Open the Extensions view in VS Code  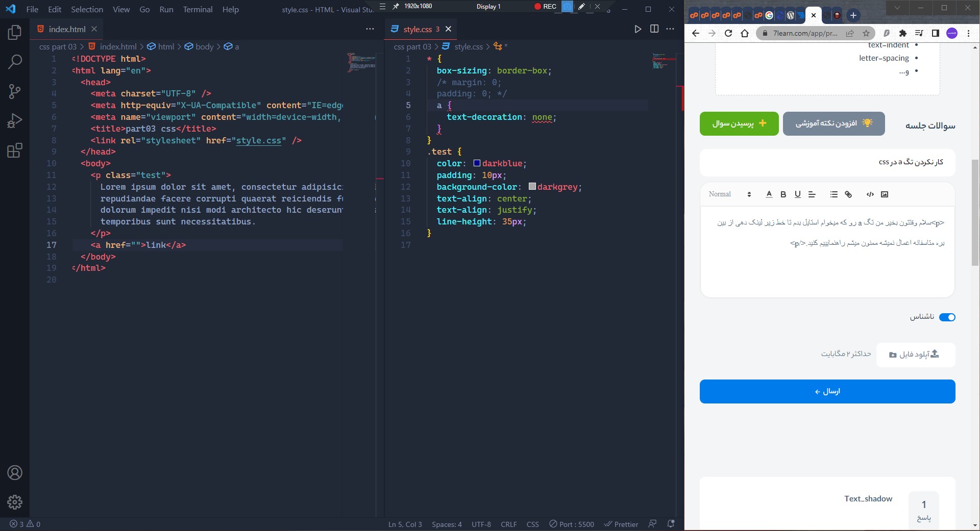(x=15, y=150)
